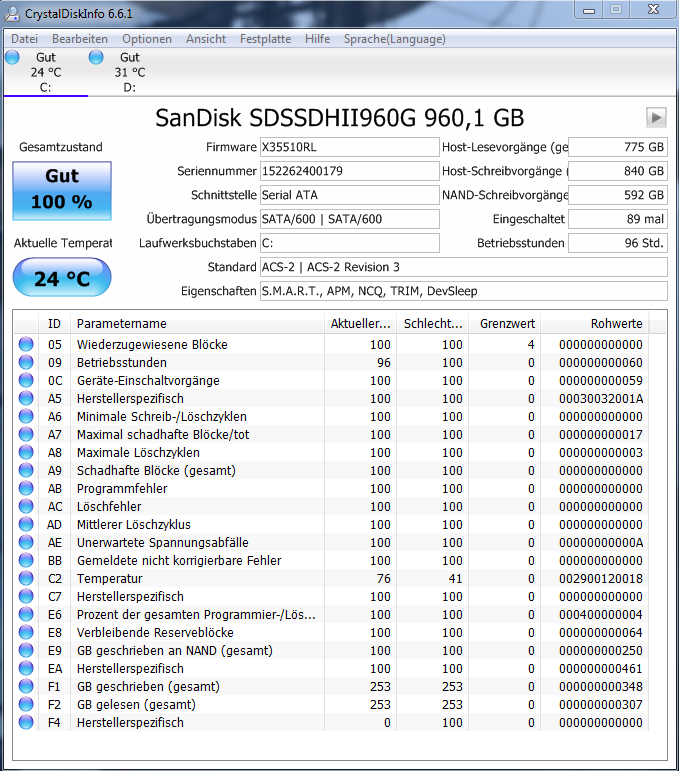Viewport: 679px width, 771px height.
Task: Click the Host-Schreibvorgänge value 840 GB
Action: 618,171
